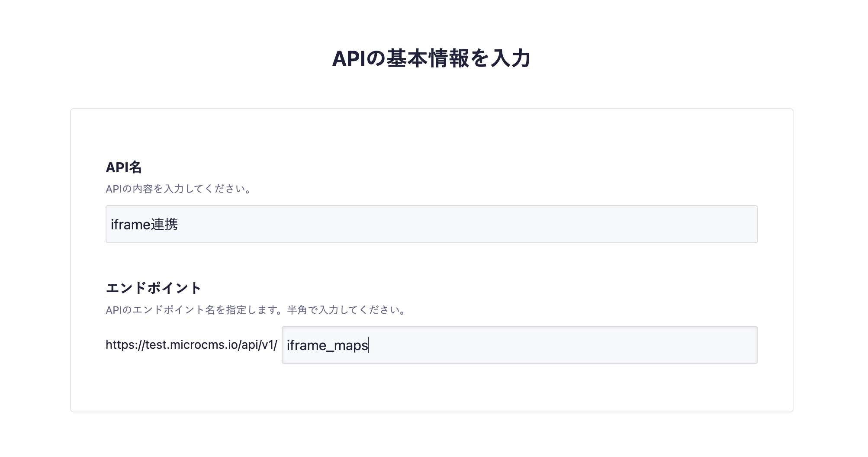Image resolution: width=868 pixels, height=457 pixels.
Task: Click the API名 text input field
Action: point(431,224)
